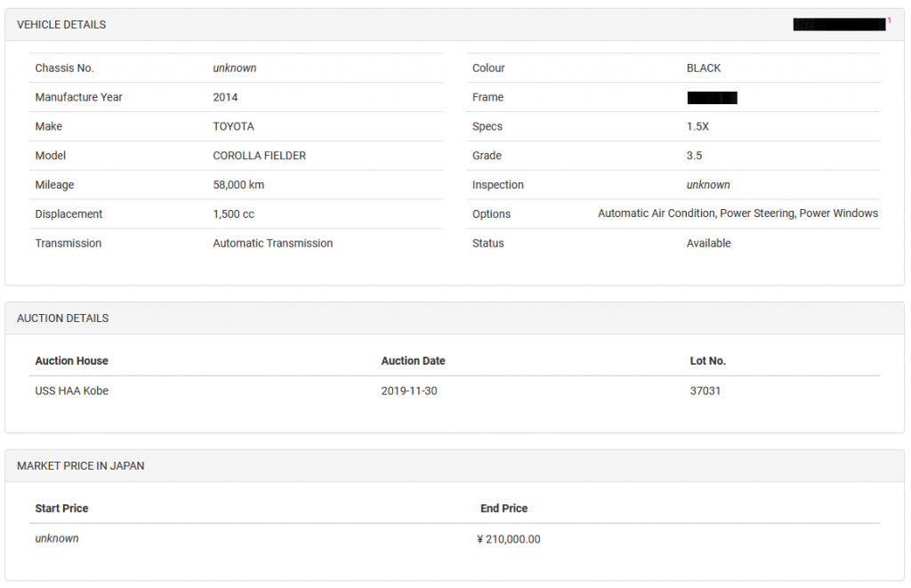911x588 pixels.
Task: Select the TOYOTA make value
Action: click(x=233, y=126)
